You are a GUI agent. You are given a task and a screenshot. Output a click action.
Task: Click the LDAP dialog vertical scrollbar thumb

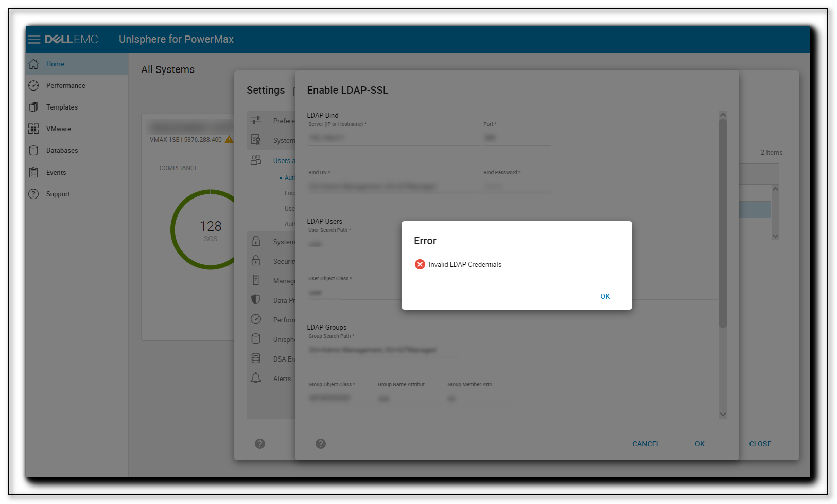tap(723, 223)
